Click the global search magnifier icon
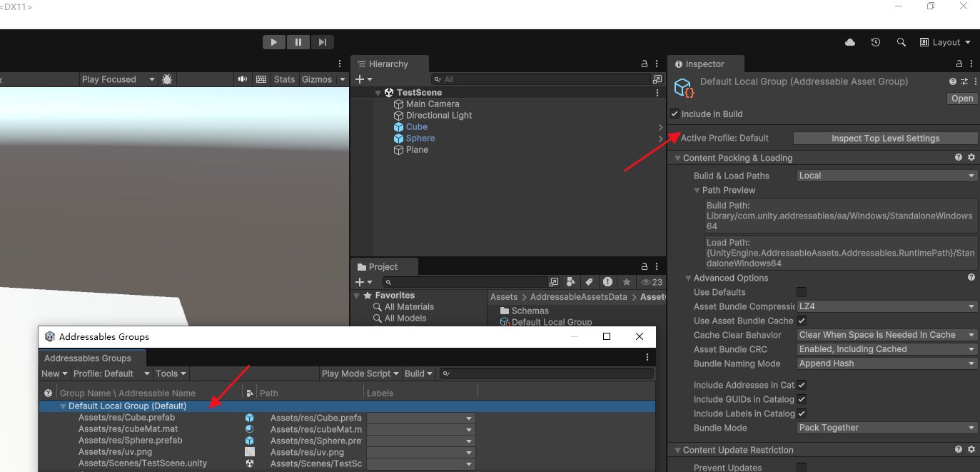980x472 pixels. [901, 42]
